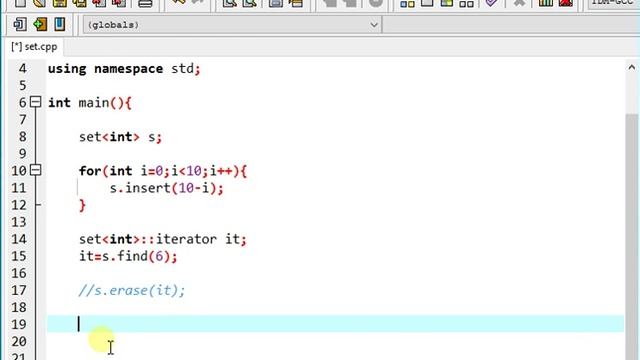640x360 pixels.
Task: Click the closing brace on line 12
Action: [82, 205]
